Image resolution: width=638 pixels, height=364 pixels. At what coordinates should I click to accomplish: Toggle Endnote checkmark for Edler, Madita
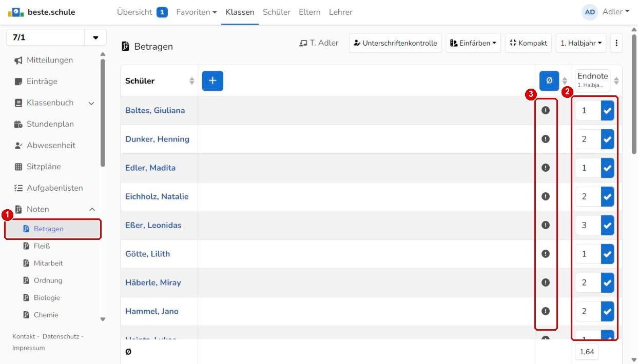(607, 168)
